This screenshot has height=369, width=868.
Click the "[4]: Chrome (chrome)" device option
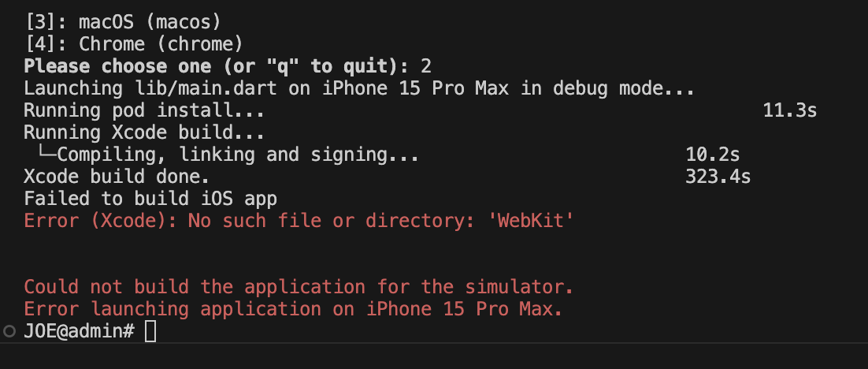[134, 44]
